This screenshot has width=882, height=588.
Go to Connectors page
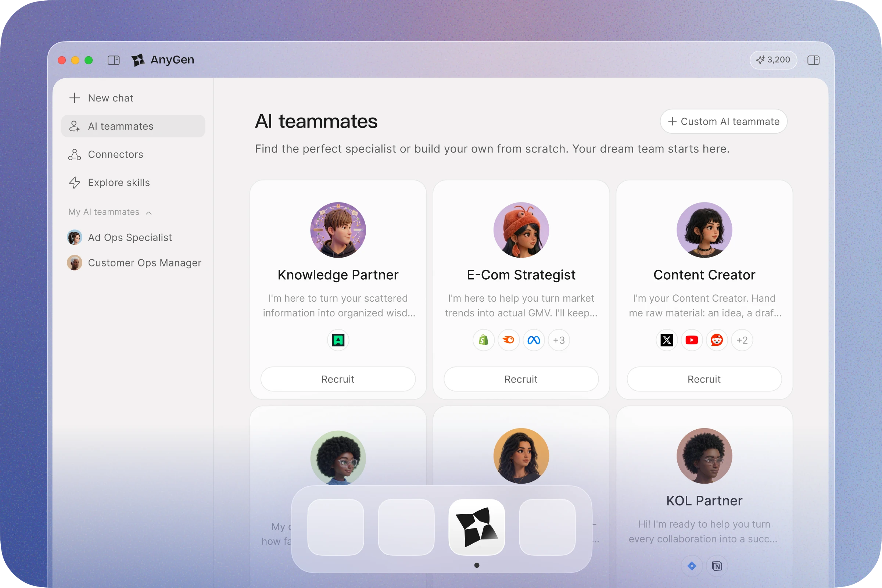click(x=133, y=154)
